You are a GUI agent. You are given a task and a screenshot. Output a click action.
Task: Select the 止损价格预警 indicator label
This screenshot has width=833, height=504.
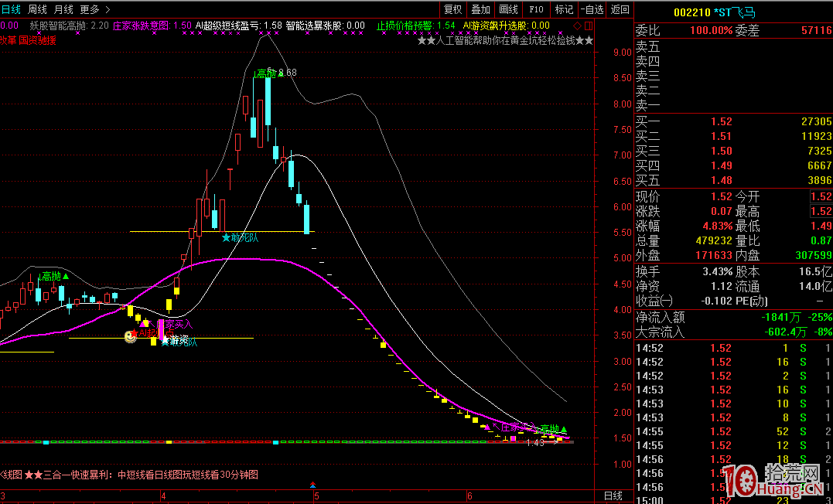coord(416,26)
